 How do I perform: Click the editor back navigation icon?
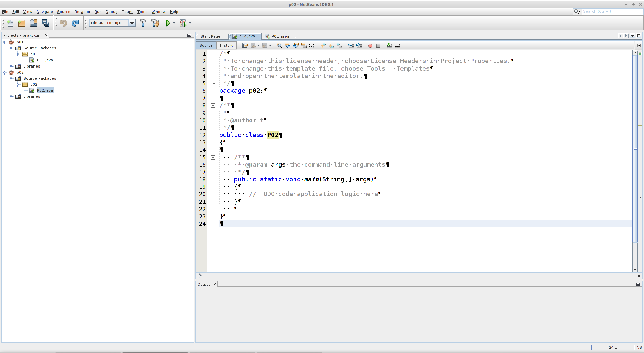pyautogui.click(x=253, y=46)
